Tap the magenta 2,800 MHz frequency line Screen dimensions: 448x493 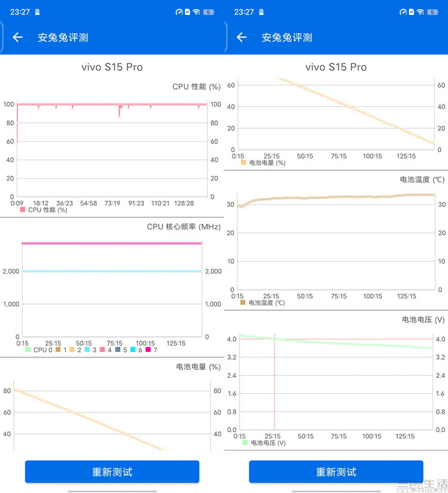112,243
